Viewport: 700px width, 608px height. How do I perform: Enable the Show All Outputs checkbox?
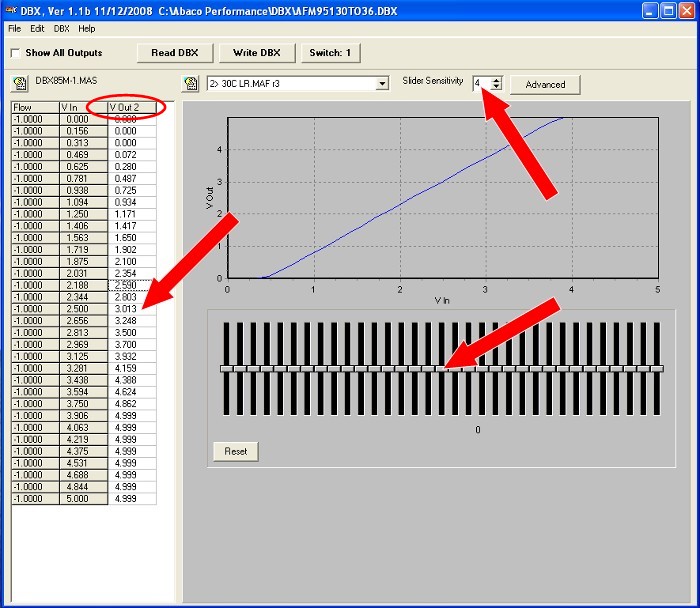coord(15,53)
